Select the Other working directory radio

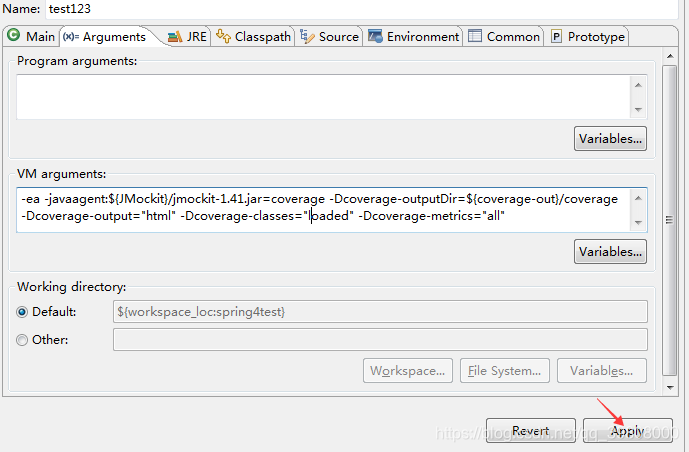(x=22, y=340)
